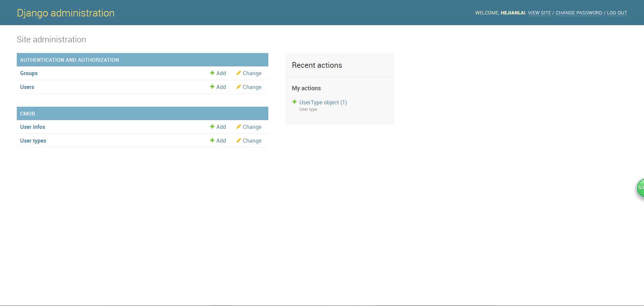Click the green plus icon for Users

212,87
